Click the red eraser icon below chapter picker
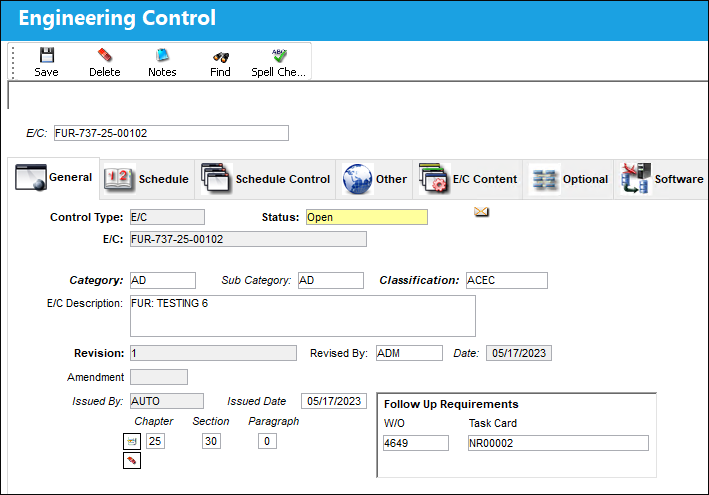Image resolution: width=709 pixels, height=495 pixels. pos(132,461)
